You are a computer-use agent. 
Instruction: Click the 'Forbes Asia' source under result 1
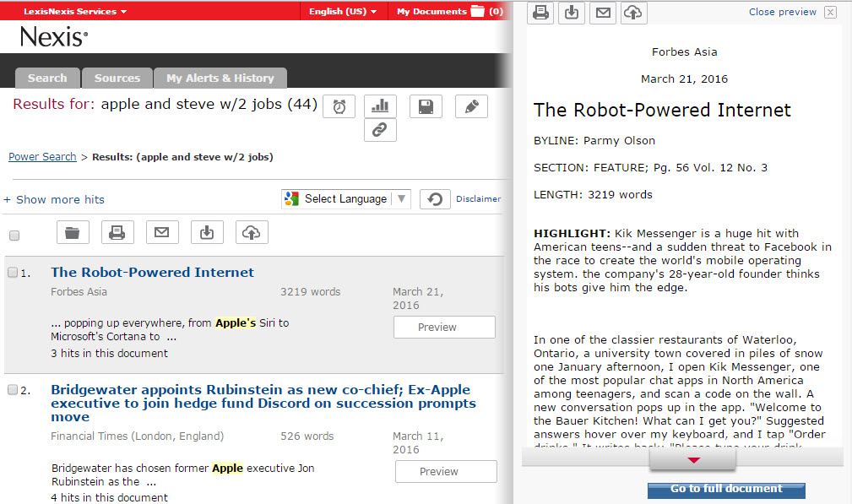(79, 292)
